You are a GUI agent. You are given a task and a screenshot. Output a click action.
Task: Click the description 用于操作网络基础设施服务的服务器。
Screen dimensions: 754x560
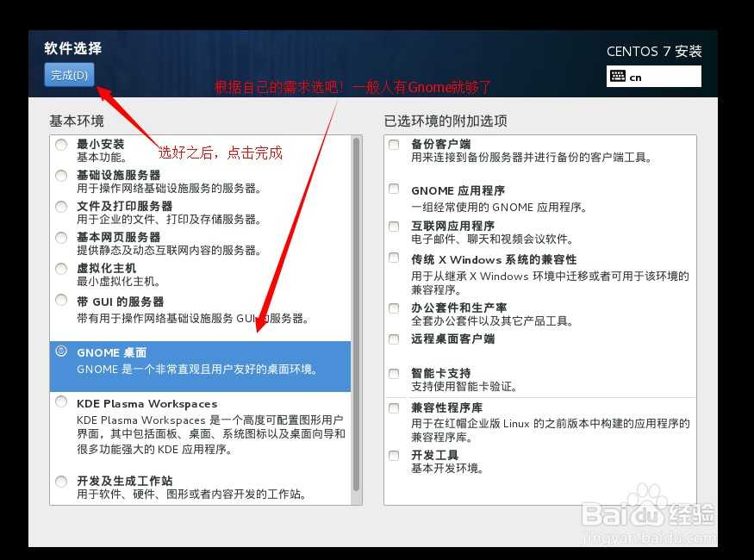pos(169,188)
